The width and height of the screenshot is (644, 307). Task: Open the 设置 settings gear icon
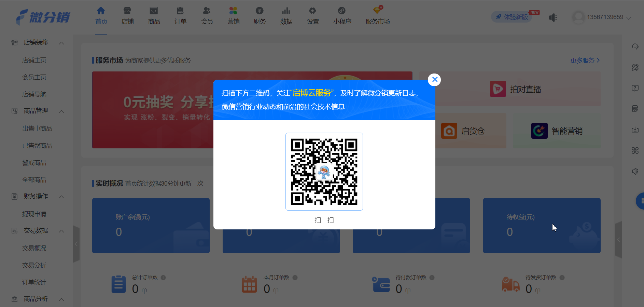coord(312,11)
